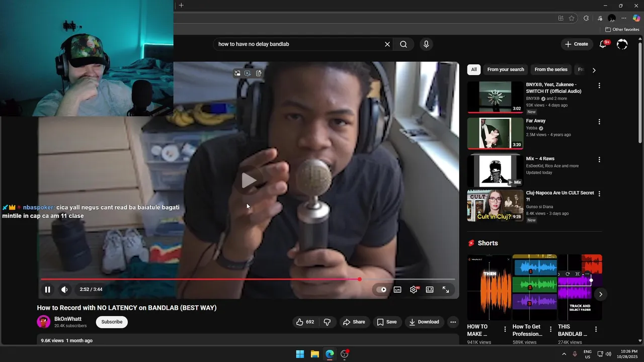
Task: Open the HOW TO MAKE short thumbnail
Action: point(489,287)
